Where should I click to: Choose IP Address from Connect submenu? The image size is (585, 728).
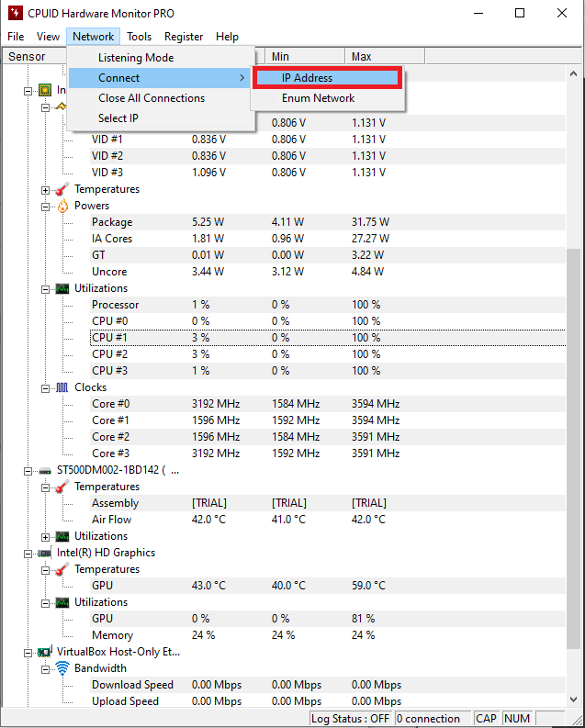tap(327, 78)
